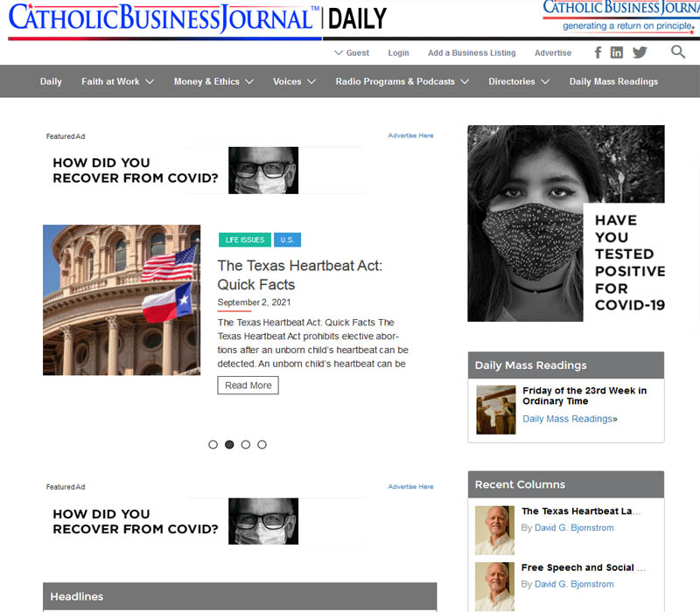Click author photo beside Free Speech column
Screen dimensions: 700x612
494,586
